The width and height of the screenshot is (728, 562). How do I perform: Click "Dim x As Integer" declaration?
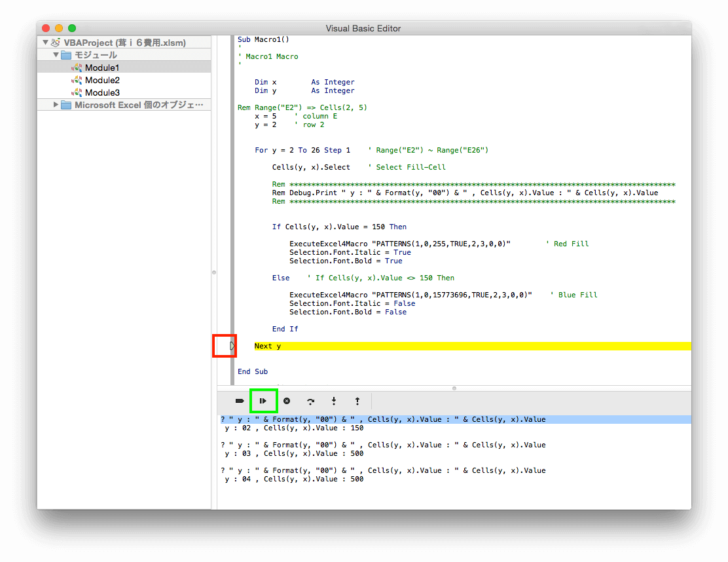(x=304, y=83)
